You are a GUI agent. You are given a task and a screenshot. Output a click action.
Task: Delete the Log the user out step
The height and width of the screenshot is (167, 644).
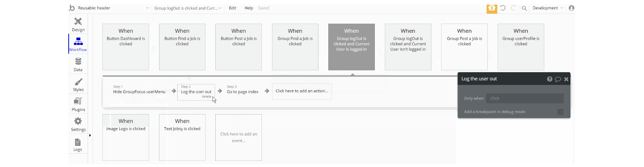click(207, 97)
